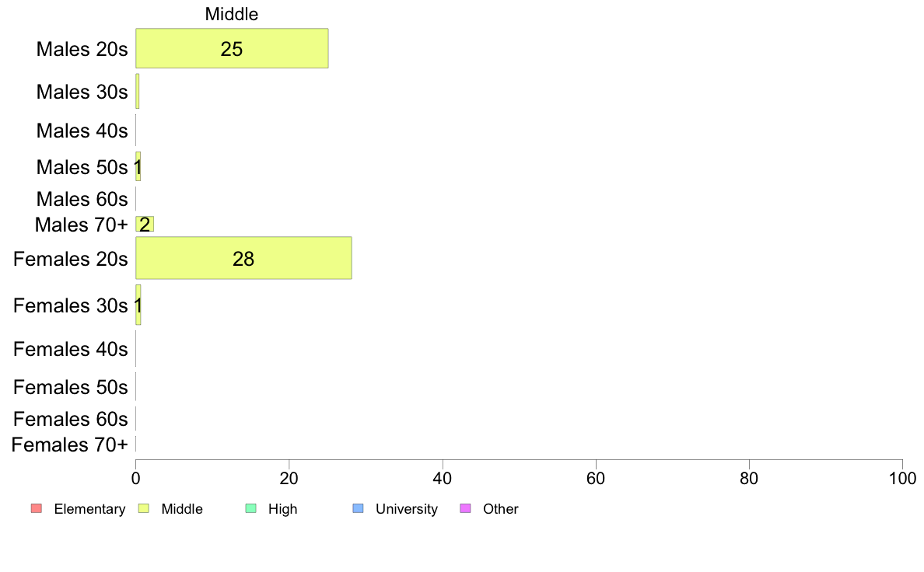Click the Middle yellow legend swatch
This screenshot has height=572, width=924.
point(143,508)
